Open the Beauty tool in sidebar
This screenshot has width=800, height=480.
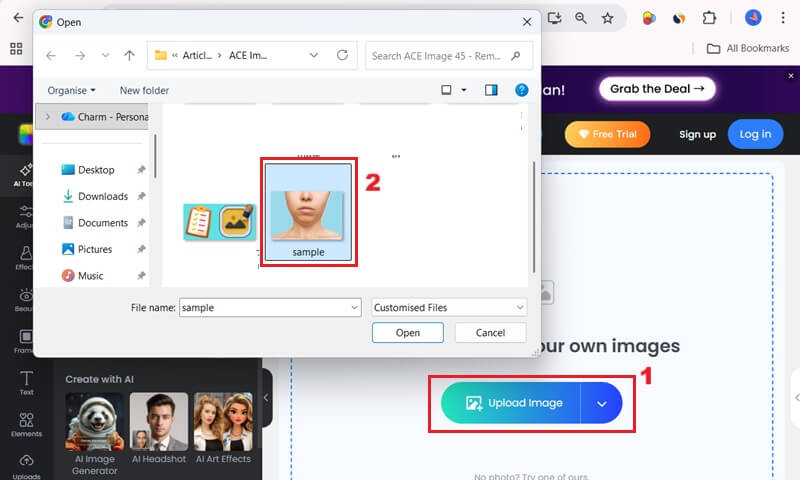[24, 299]
